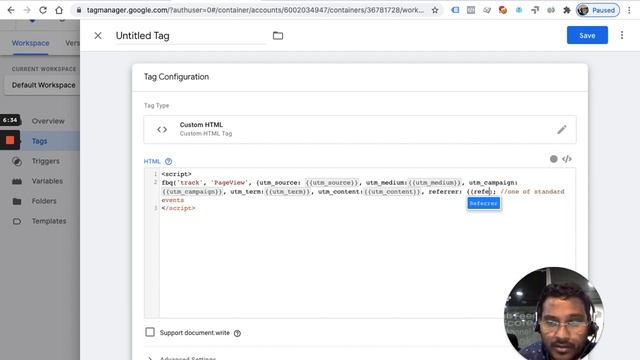Click the Tag Configuration heading
Screen dimensions: 640x360
[x=176, y=77]
